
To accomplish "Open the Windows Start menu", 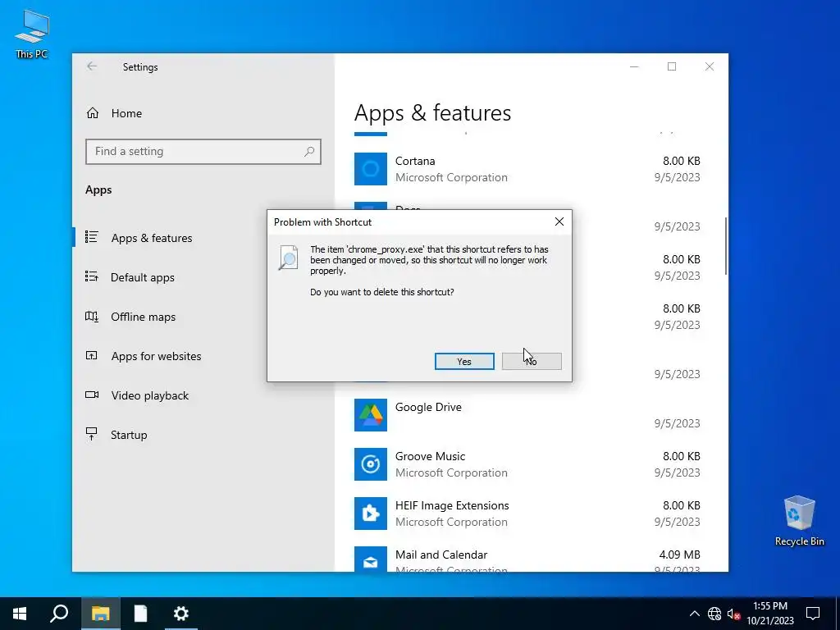I will point(20,614).
